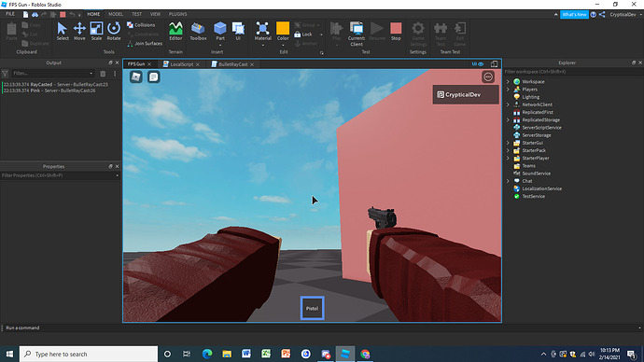Click the viewport device emulator icon
Image resolution: width=644 pixels, height=362 pixels.
pyautogui.click(x=494, y=64)
